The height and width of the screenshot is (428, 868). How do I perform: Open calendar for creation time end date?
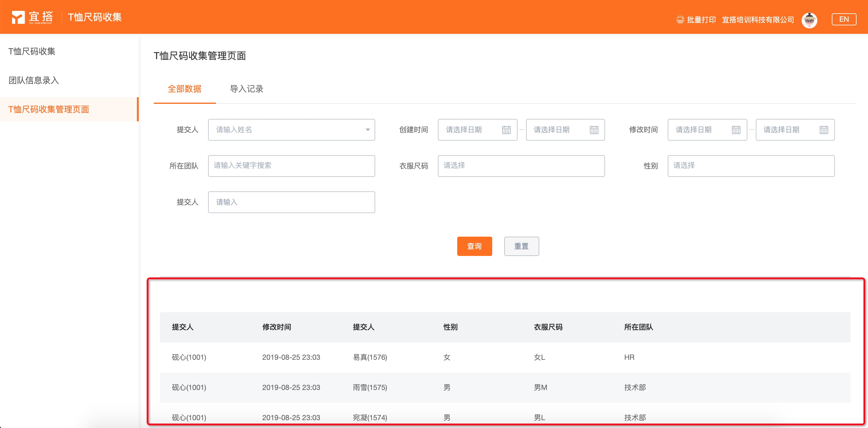(594, 130)
